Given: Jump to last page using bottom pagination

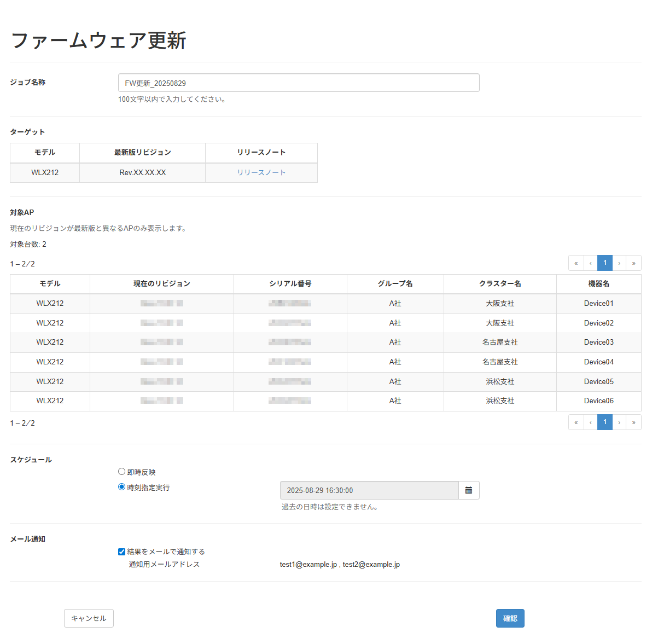Looking at the screenshot, I should tap(633, 422).
